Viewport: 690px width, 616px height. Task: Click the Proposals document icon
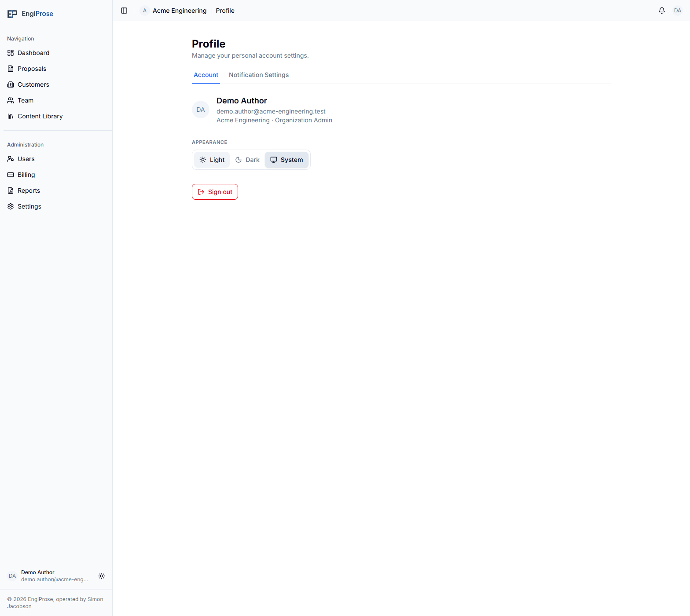[x=11, y=69]
